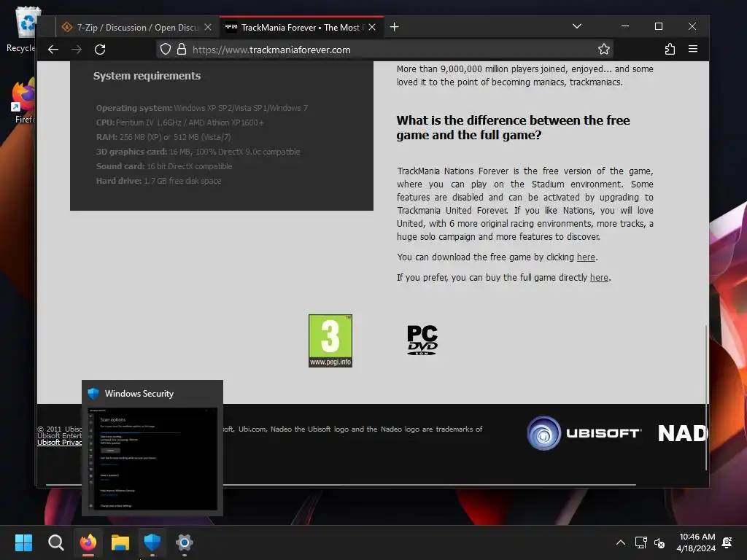The height and width of the screenshot is (560, 747).
Task: Click the 'System requirements' heading
Action: [147, 76]
